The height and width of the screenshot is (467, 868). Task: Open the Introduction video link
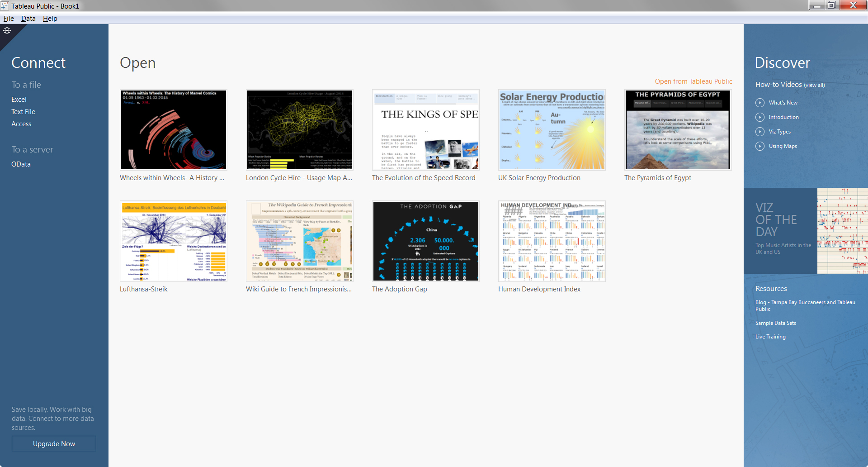783,117
